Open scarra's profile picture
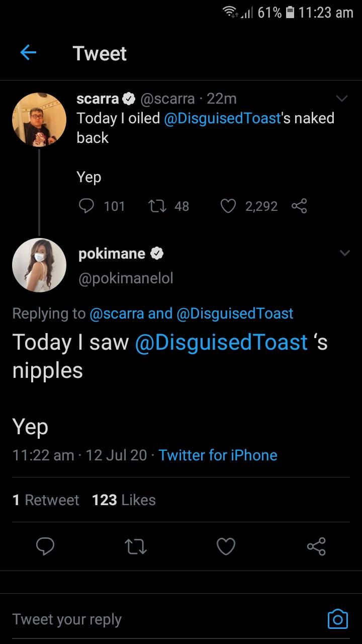Image resolution: width=362 pixels, height=644 pixels. click(39, 120)
